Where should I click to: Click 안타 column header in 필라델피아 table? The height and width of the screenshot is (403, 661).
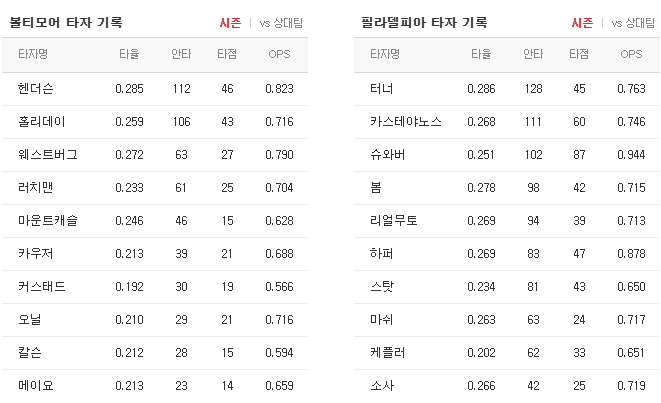(x=533, y=54)
